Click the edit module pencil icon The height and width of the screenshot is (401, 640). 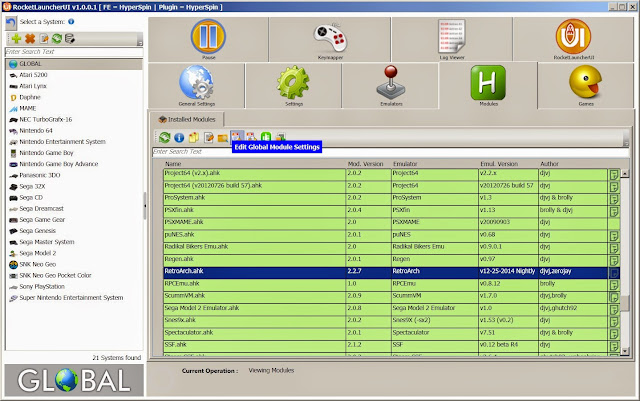click(x=209, y=138)
